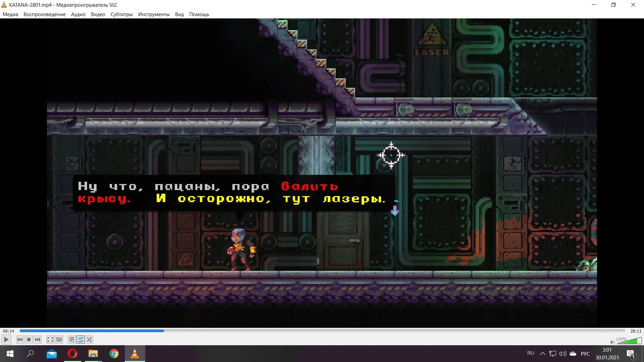Restore down the VLC window
644x362 pixels.
613,5
